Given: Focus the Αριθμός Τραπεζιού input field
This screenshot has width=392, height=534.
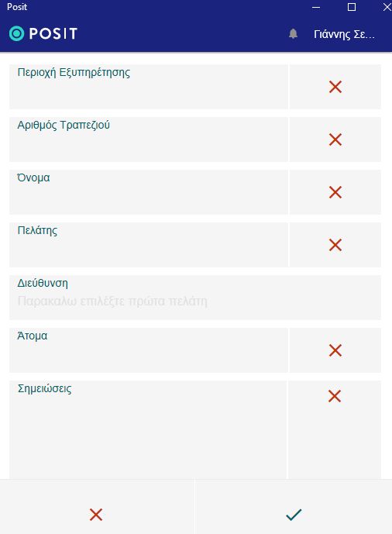Looking at the screenshot, I should [149, 140].
